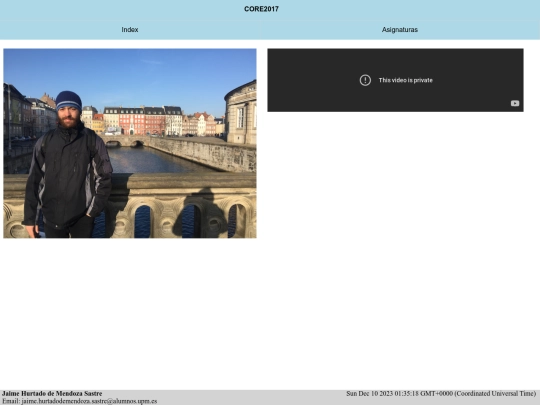
Task: Click the email address in footer
Action: click(x=89, y=401)
